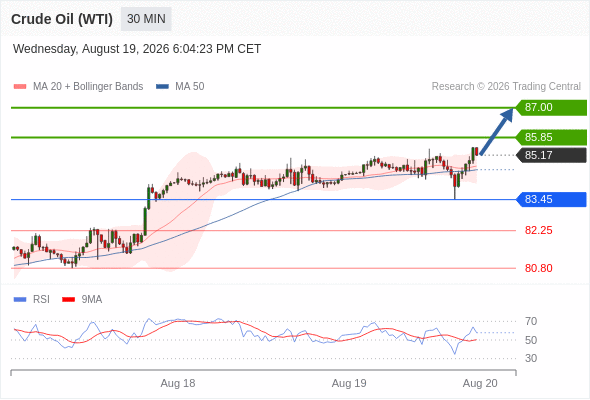Click the Aug 20 date marker
Screen dimensions: 590x400
coord(480,383)
